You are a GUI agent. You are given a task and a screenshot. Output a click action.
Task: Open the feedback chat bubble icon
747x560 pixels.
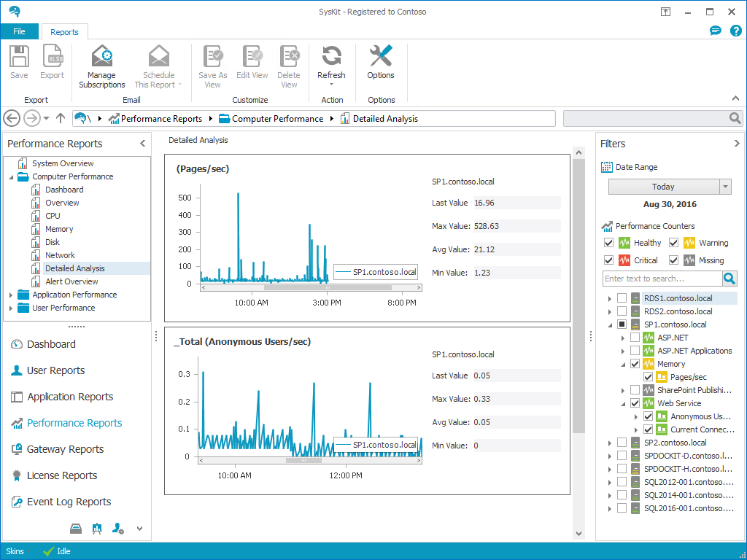(716, 31)
